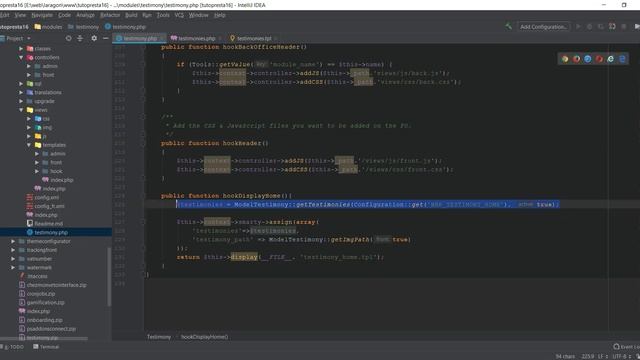Open the Add Configuration button
This screenshot has width=640, height=360.
(543, 27)
